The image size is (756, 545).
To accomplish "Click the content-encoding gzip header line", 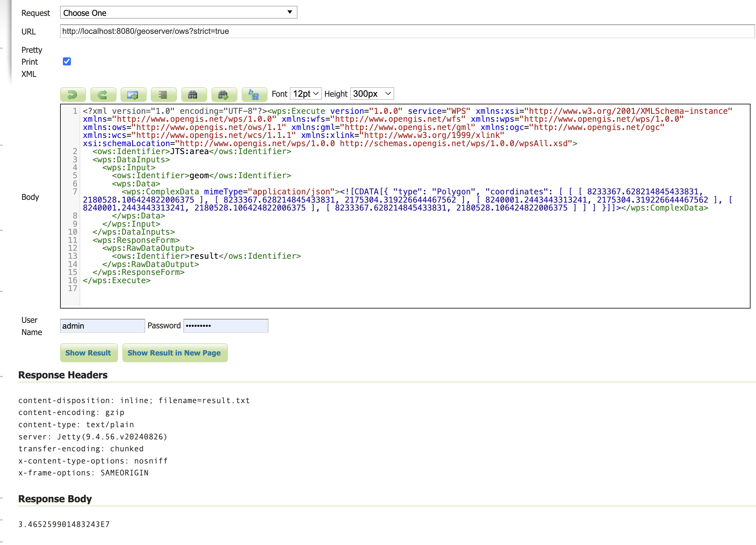I will 71,412.
